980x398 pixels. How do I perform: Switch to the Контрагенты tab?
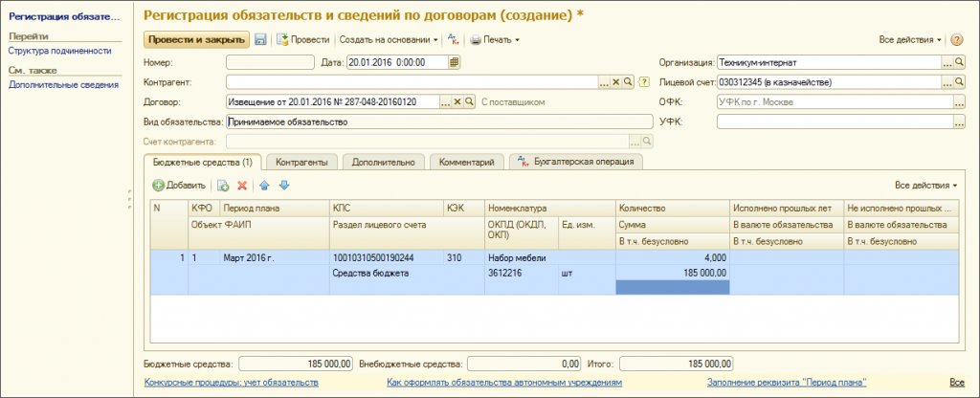pyautogui.click(x=301, y=162)
